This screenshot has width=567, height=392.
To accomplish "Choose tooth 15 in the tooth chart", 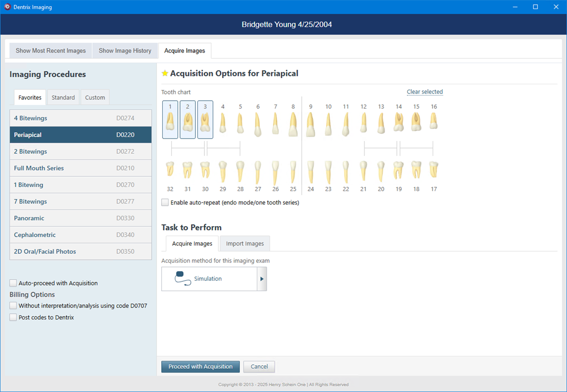I will (x=416, y=122).
